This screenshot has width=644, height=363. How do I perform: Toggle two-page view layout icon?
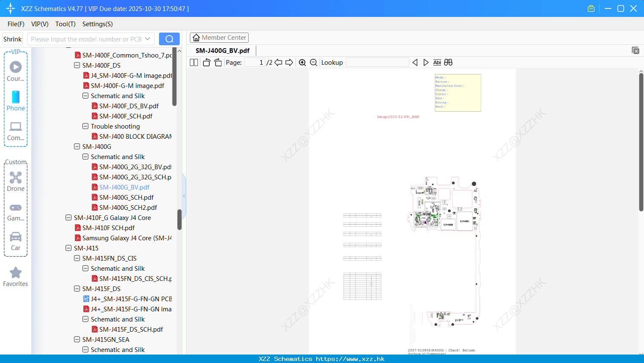[194, 63]
